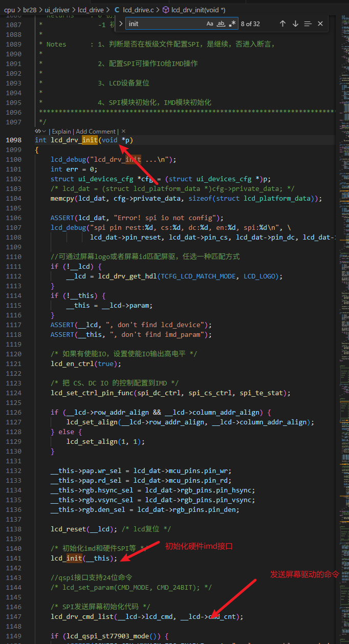Click the "Notes" comment label on line 1089
Image resolution: width=349 pixels, height=644 pixels.
click(56, 44)
